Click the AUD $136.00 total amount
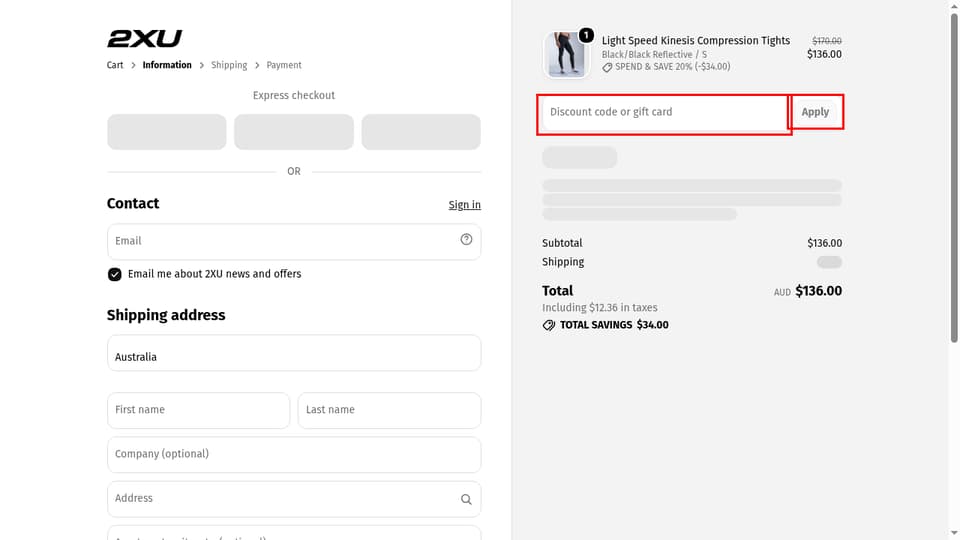This screenshot has height=540, width=960. tap(808, 291)
